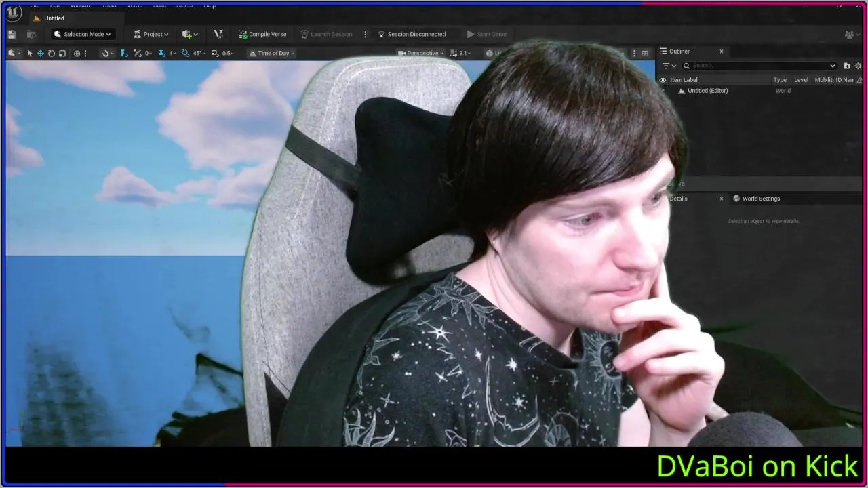Click the Session Disconnected status
The image size is (868, 488).
[x=412, y=34]
